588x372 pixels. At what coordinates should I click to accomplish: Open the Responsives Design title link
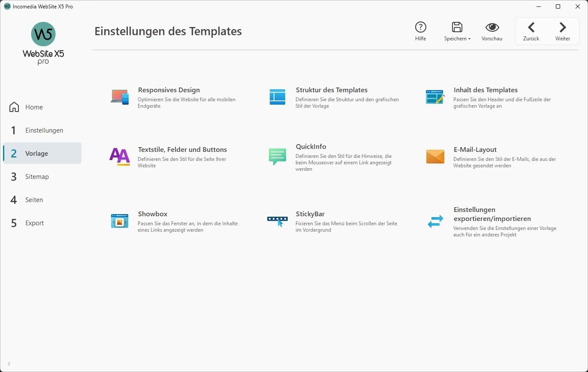coord(169,90)
